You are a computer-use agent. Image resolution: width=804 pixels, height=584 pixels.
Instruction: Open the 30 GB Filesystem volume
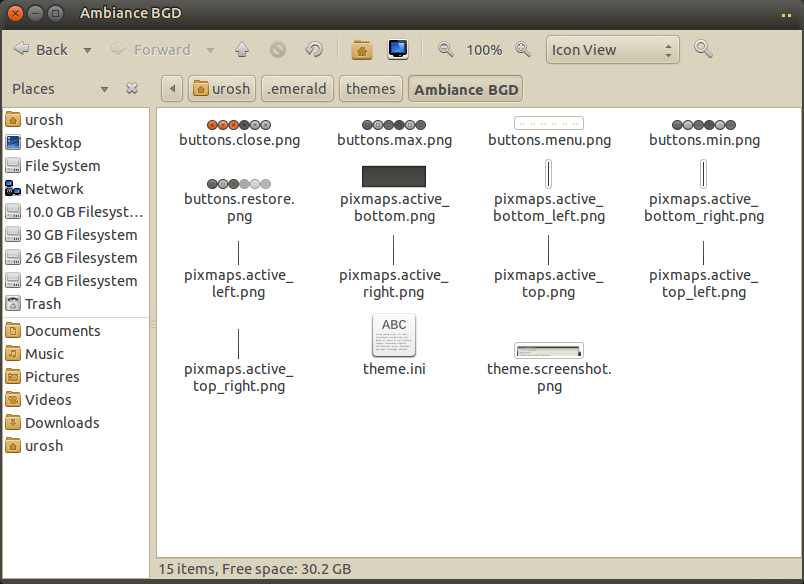tap(76, 235)
